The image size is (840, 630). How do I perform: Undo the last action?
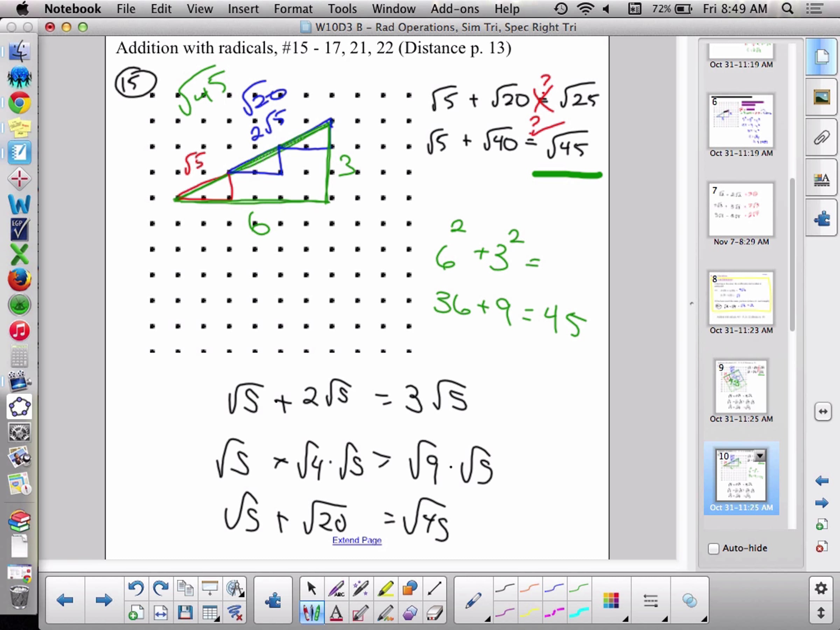pos(135,588)
